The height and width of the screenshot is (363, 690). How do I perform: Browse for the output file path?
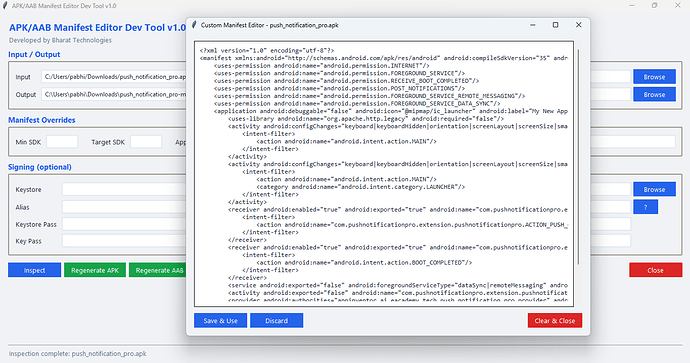[654, 94]
